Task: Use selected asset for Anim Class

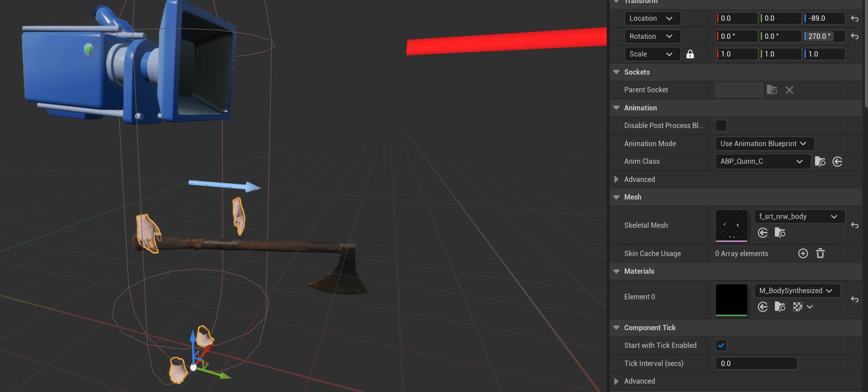Action: click(838, 162)
